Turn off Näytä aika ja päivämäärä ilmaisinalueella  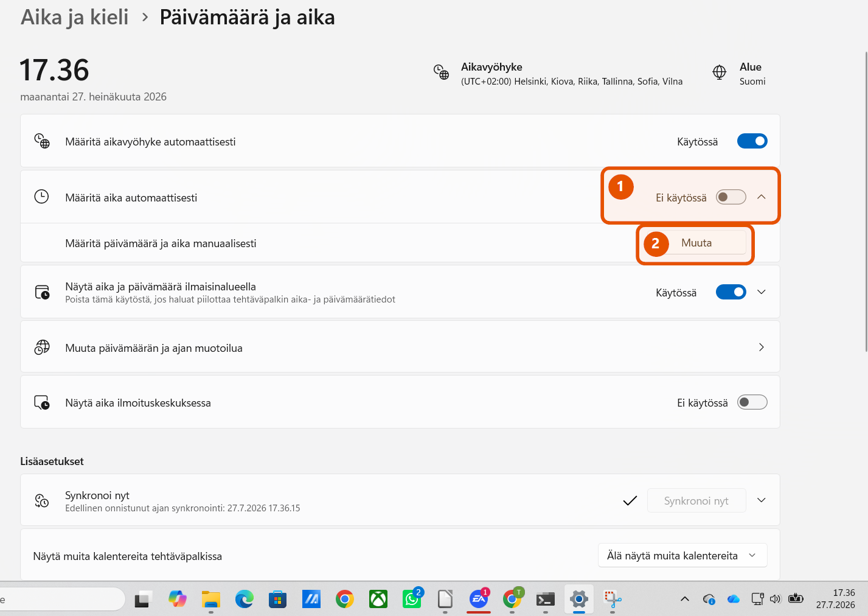tap(731, 292)
